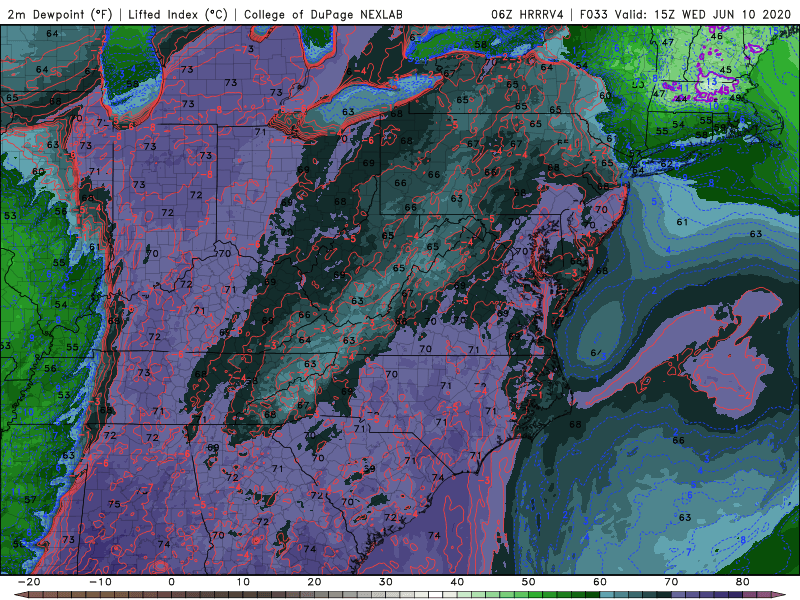The image size is (800, 600).
Task: Click the "Lifted Index (°C)" title text
Action: tap(178, 15)
